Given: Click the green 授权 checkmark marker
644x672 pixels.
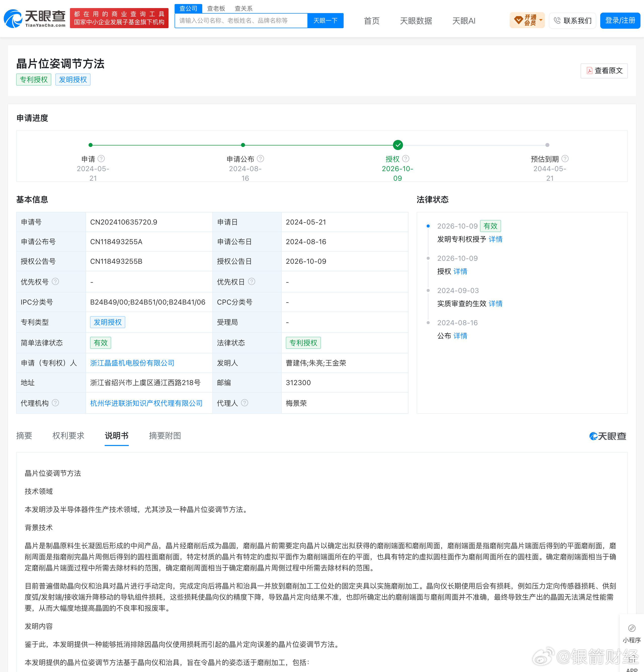Looking at the screenshot, I should click(397, 145).
